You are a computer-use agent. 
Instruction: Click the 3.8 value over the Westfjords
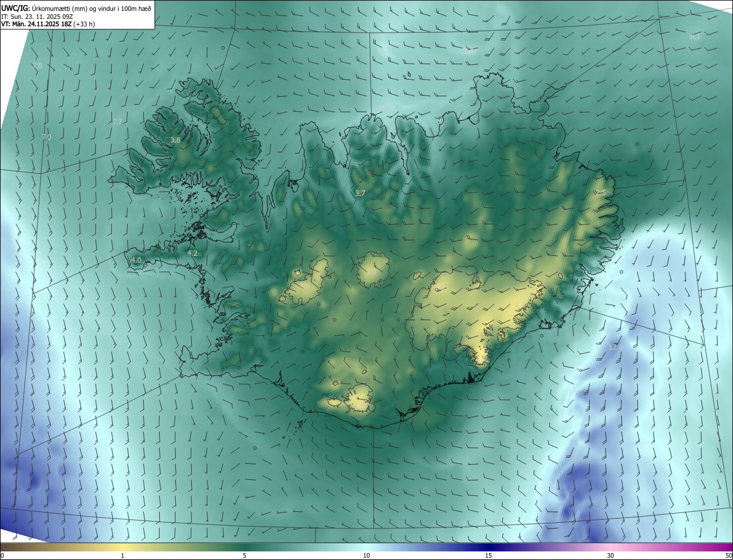pyautogui.click(x=175, y=140)
